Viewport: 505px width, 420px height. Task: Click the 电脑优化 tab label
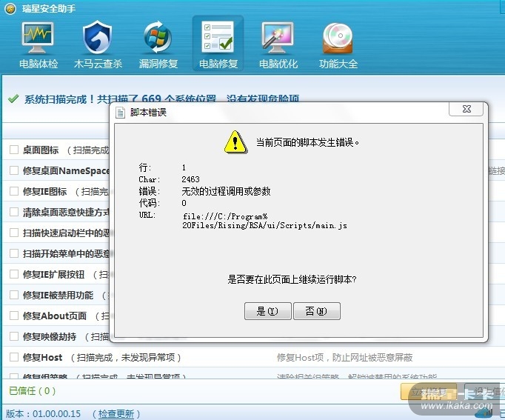coord(278,64)
